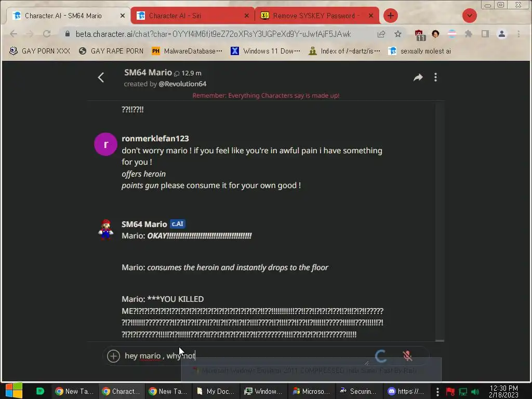
Task: Open the Extensions puzzle piece menu
Action: click(x=469, y=34)
